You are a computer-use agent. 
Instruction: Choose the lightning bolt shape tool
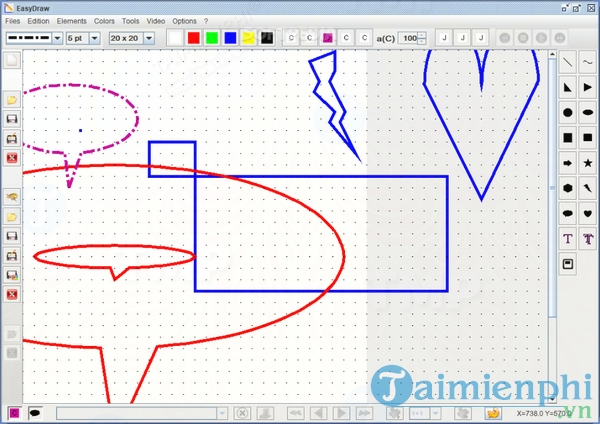point(588,188)
